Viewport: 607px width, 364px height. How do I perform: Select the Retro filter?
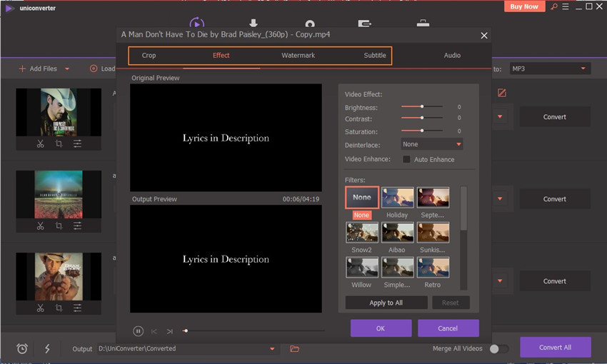[x=433, y=268]
